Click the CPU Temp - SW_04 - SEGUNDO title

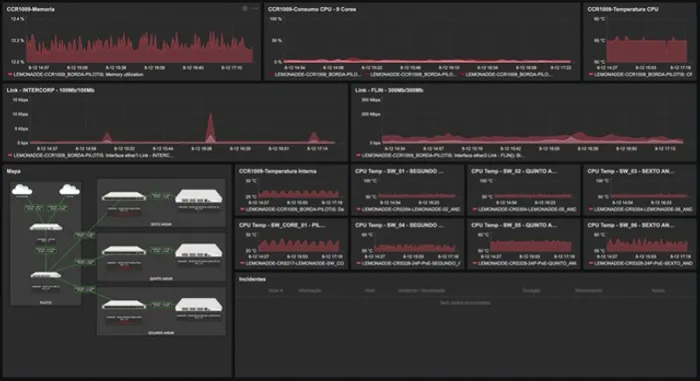[399, 225]
